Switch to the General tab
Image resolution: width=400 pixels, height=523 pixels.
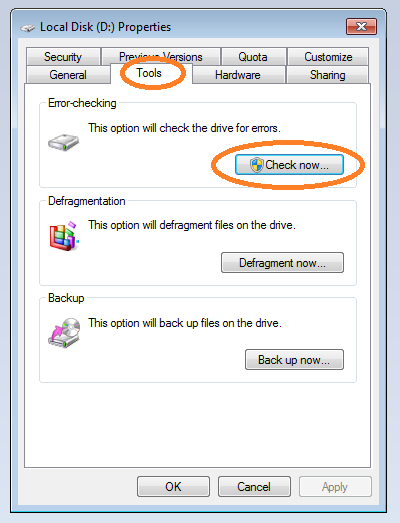click(x=68, y=75)
